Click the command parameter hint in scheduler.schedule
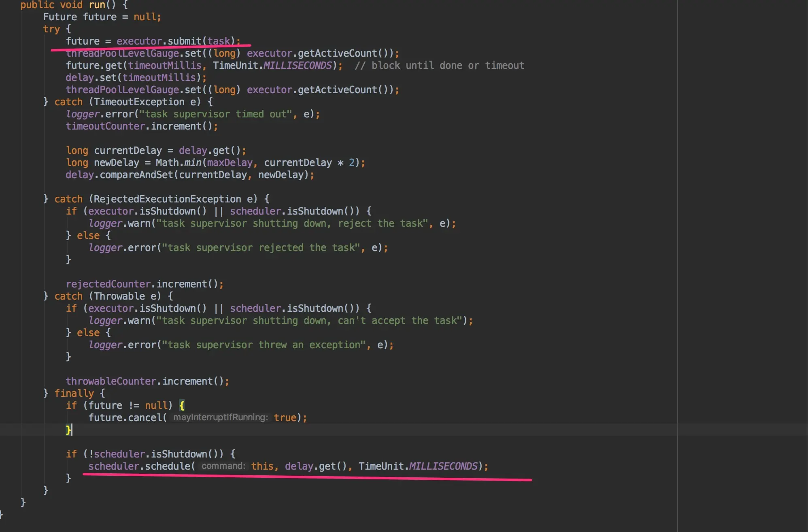808x532 pixels. (x=223, y=466)
